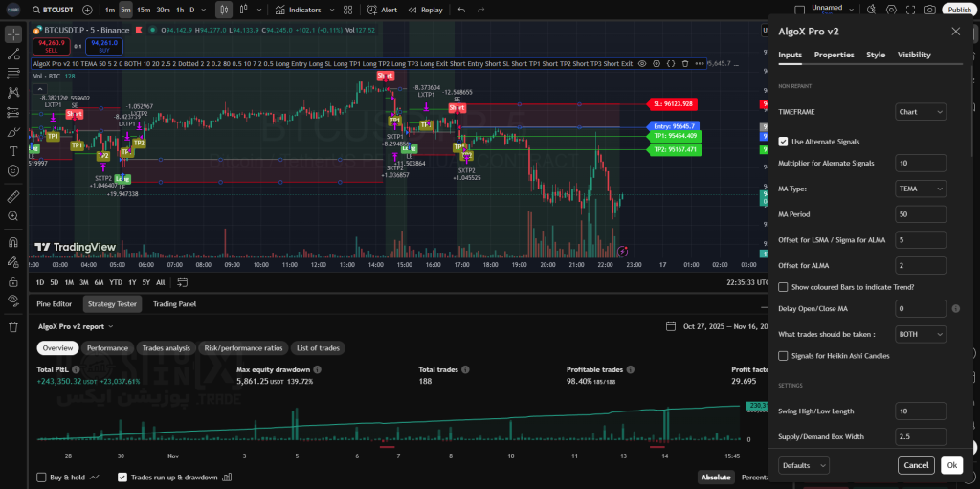Uncheck Trades run-up & drawdown

tap(122, 478)
